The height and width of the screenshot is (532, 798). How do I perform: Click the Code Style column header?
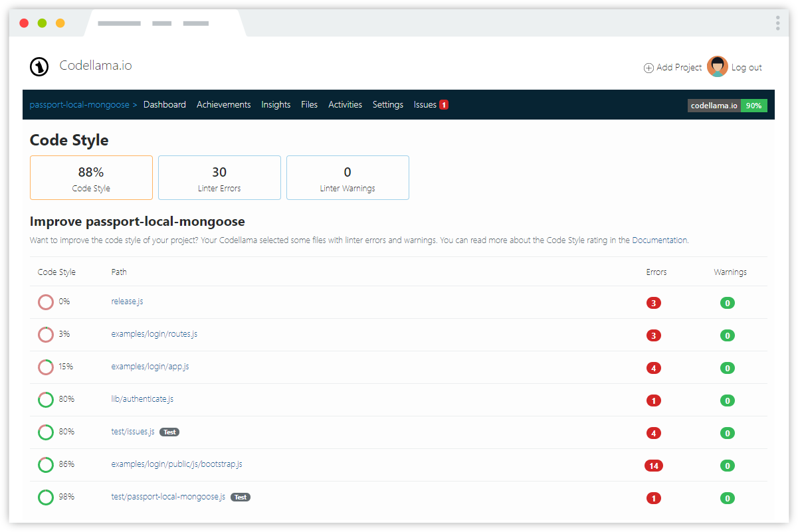pyautogui.click(x=56, y=272)
